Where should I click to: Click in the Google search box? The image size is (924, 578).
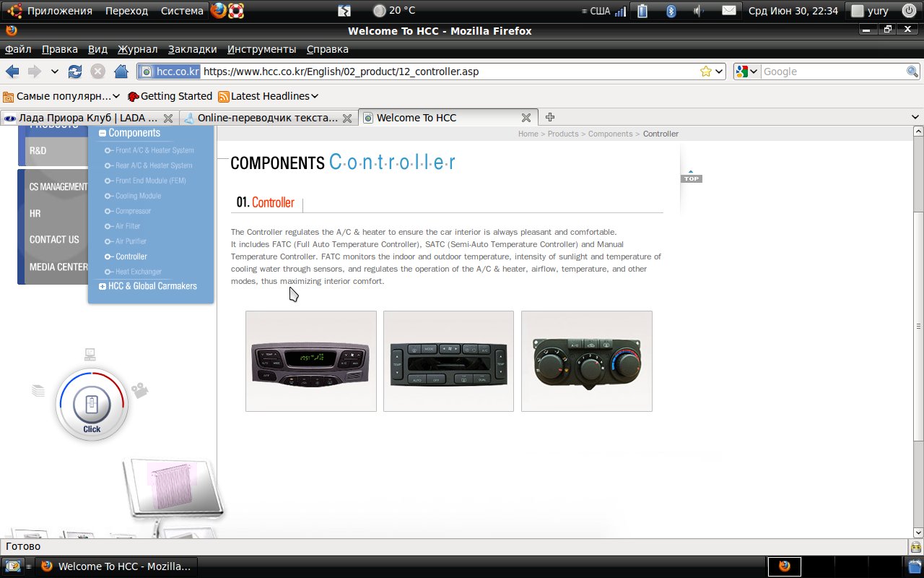point(834,72)
